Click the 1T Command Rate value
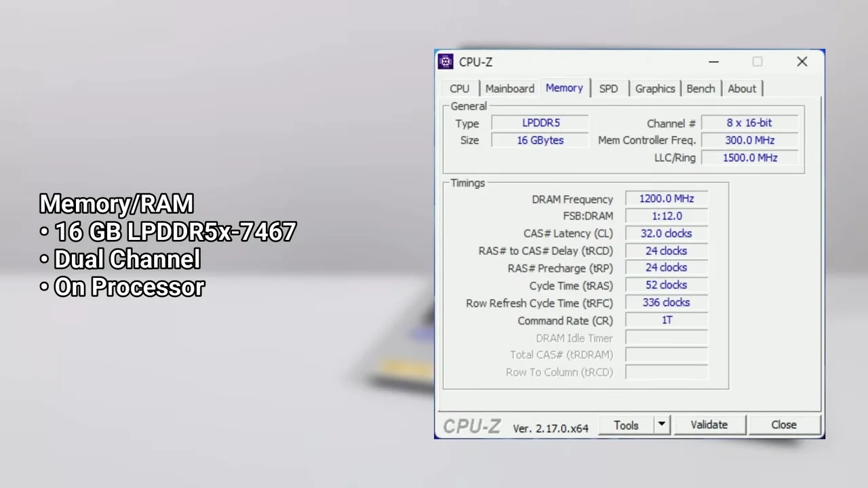The height and width of the screenshot is (488, 868). 667,320
